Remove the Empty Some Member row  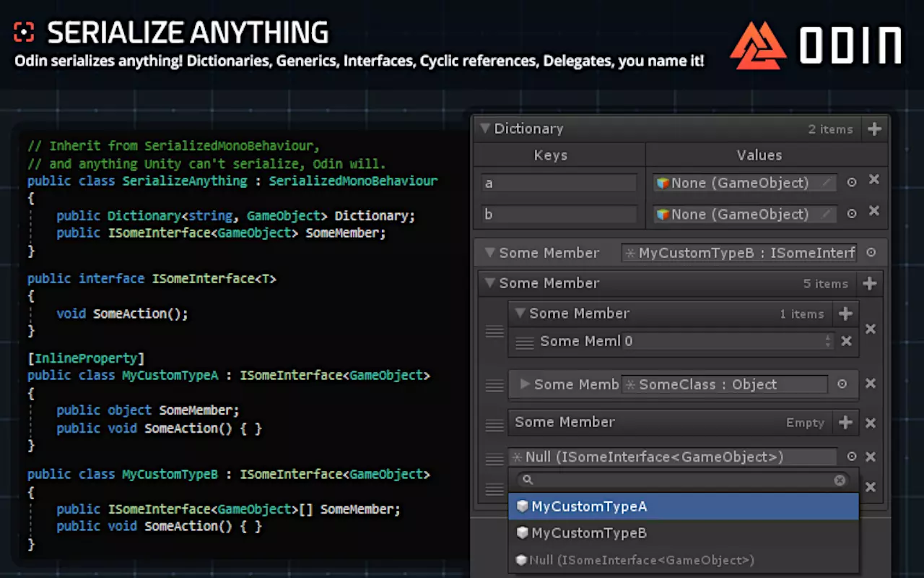pos(870,423)
